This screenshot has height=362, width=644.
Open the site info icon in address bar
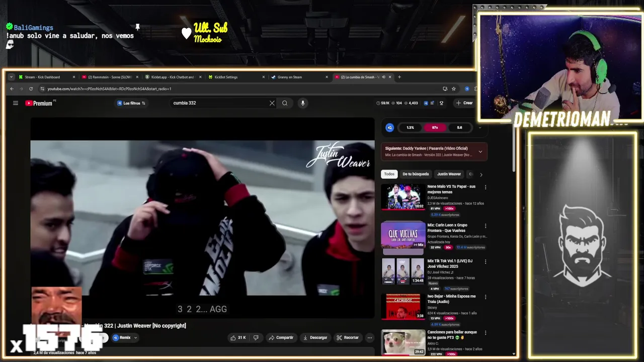pyautogui.click(x=43, y=89)
